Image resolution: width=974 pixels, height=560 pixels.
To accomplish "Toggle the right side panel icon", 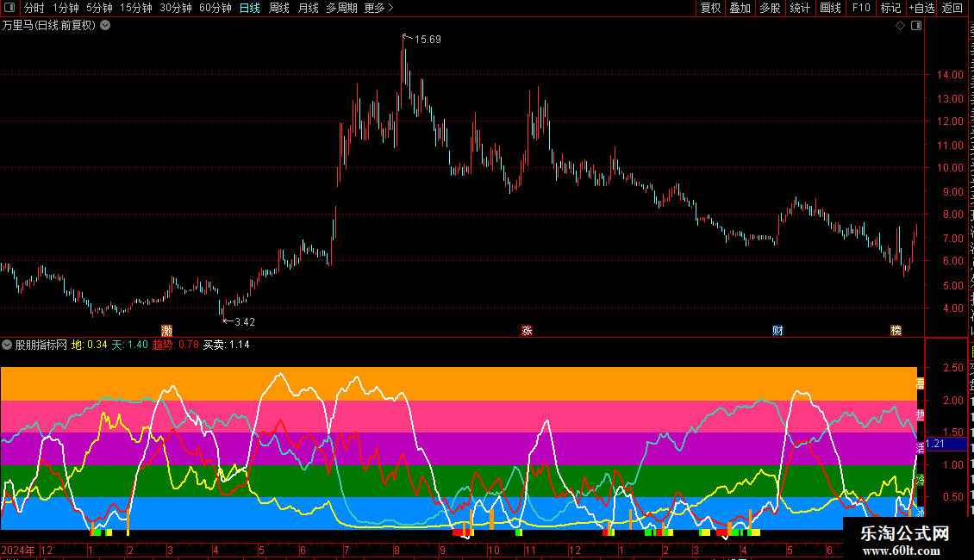I will click(916, 26).
